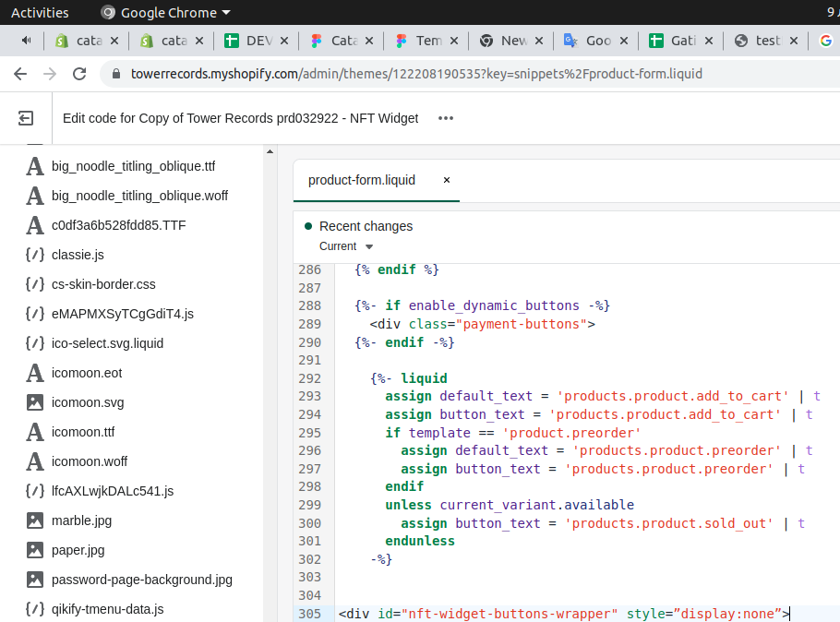Click the exit editor icon
Viewport: 840px width, 622px height.
pyautogui.click(x=26, y=118)
